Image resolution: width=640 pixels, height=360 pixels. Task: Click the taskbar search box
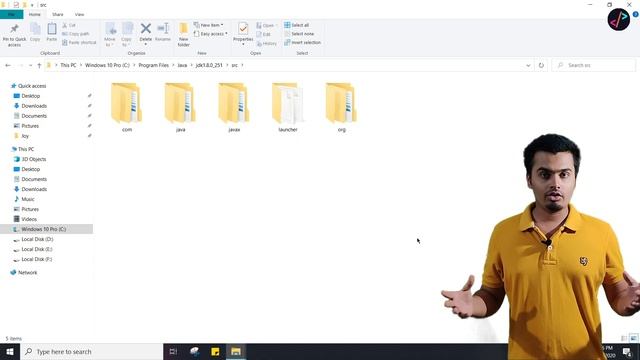point(91,351)
